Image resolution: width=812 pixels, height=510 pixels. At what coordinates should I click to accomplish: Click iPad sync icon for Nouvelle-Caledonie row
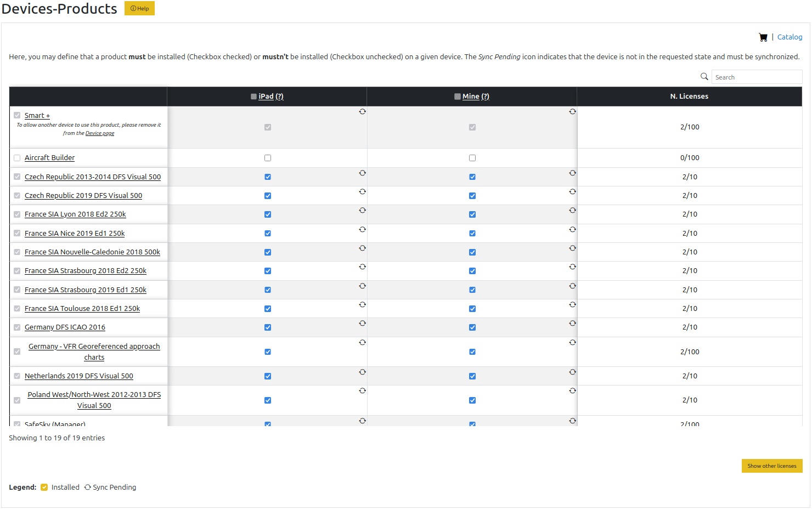(x=363, y=248)
